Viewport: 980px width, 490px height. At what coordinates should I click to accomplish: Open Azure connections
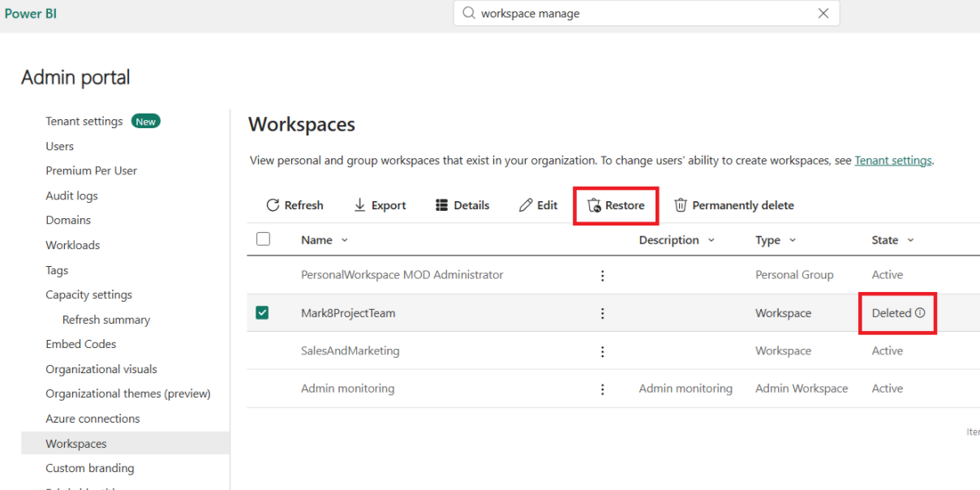tap(92, 419)
